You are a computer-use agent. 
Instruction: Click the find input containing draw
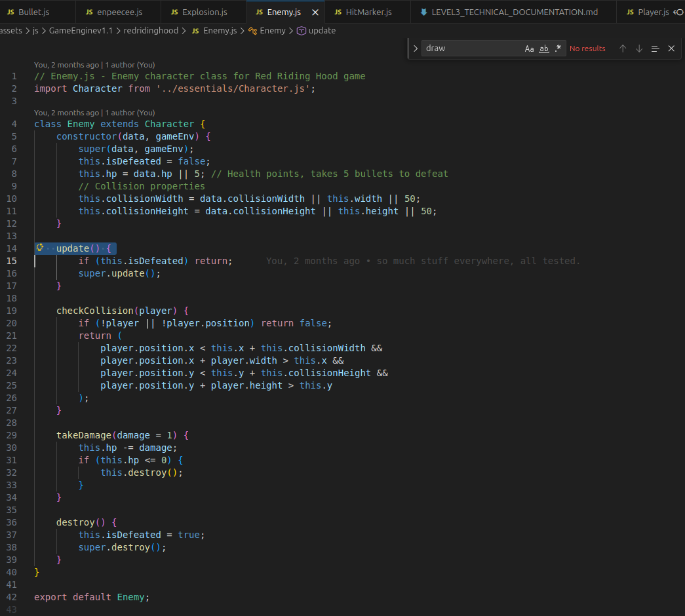pos(473,48)
